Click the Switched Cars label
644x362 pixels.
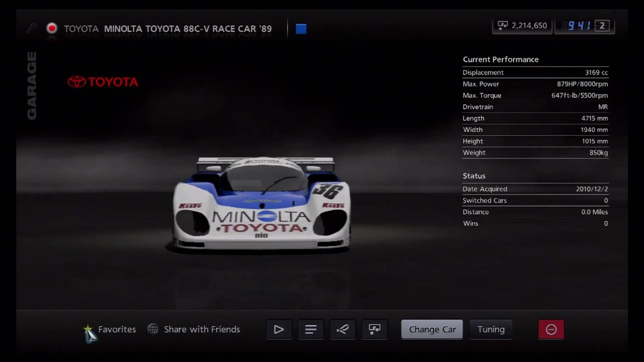point(485,201)
